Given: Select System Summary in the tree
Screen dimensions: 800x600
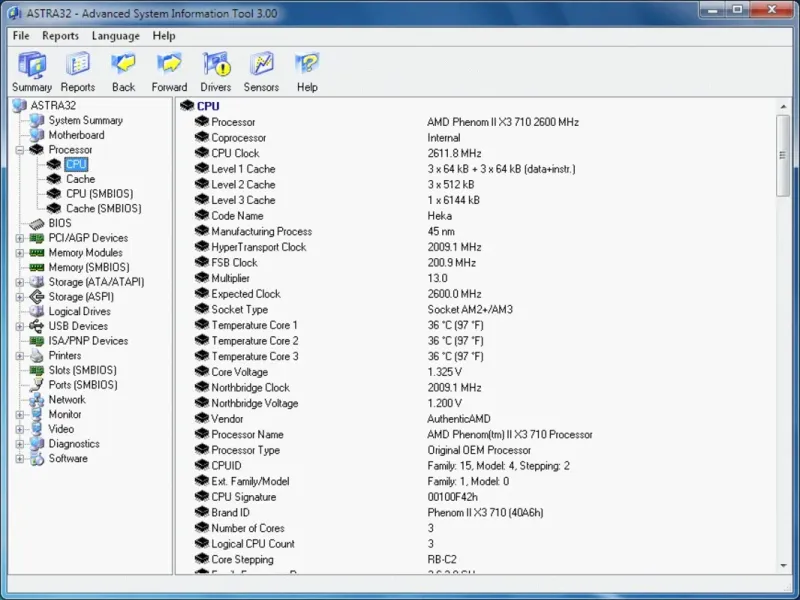Looking at the screenshot, I should coord(85,120).
